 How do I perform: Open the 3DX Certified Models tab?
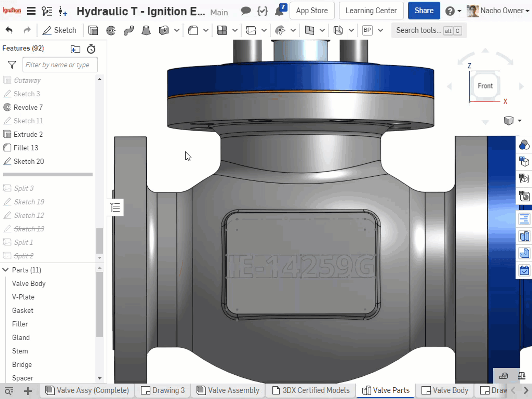pos(311,390)
